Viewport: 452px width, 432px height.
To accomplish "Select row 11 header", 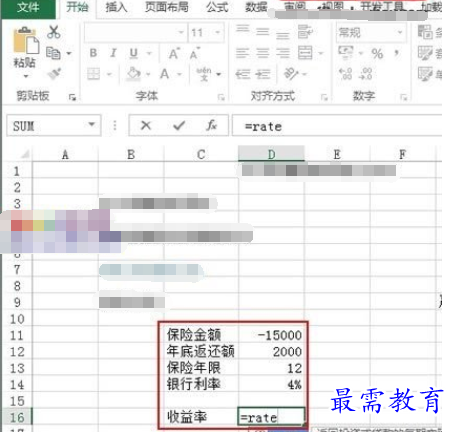I will click(17, 335).
